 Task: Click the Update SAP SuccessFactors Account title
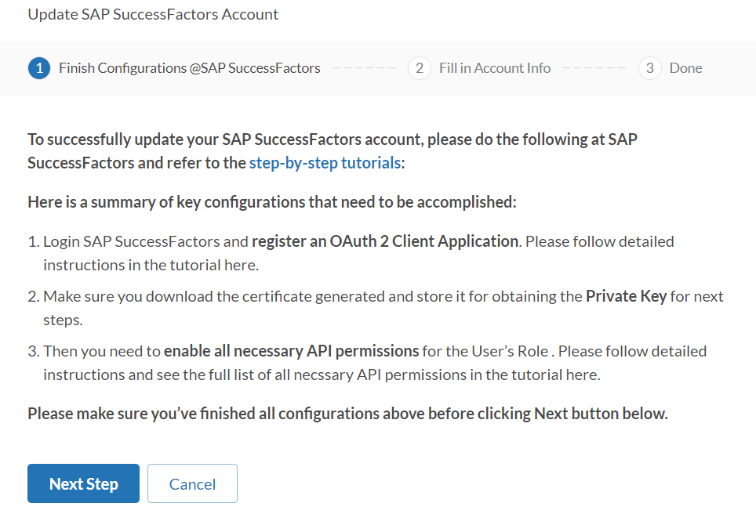(153, 14)
